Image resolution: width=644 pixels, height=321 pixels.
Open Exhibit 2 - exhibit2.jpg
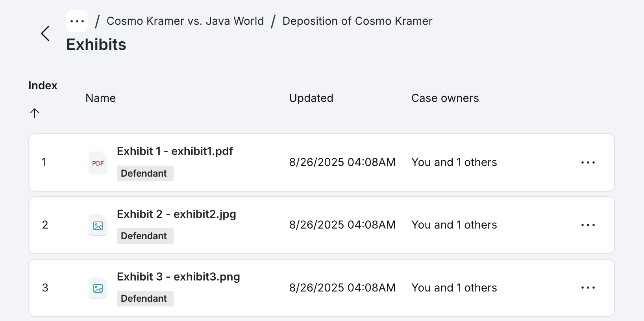[176, 214]
